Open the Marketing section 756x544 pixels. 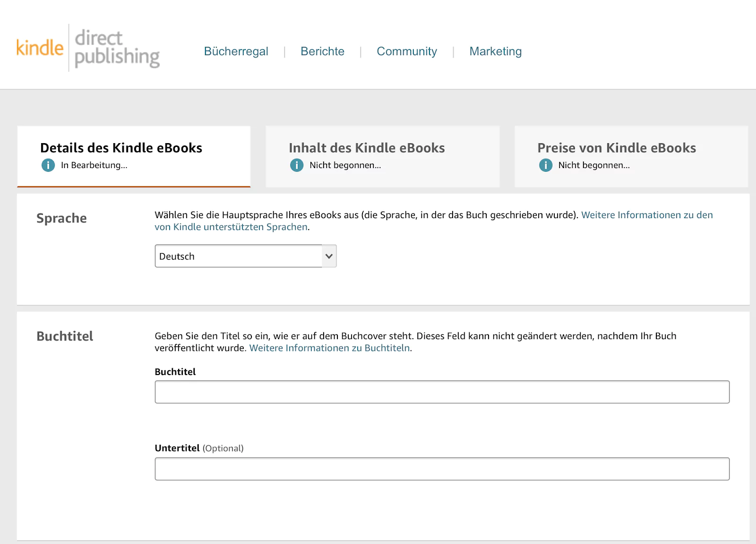click(x=495, y=51)
